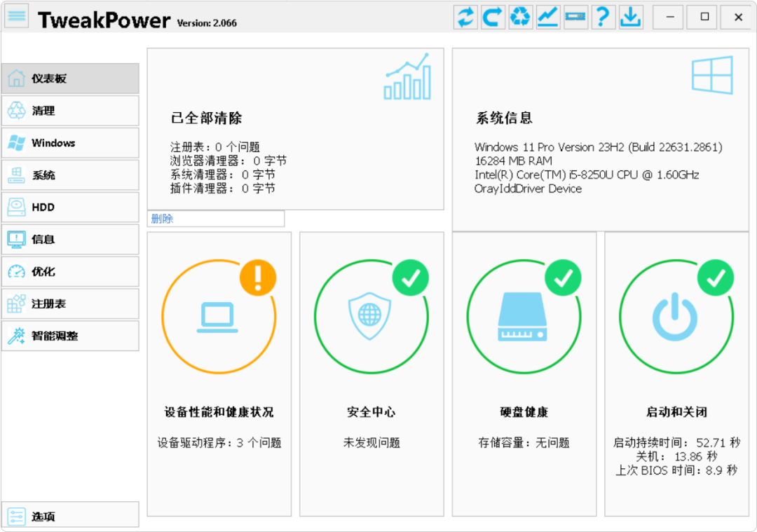The width and height of the screenshot is (757, 532).
Task: Click the Version: 2.066 label
Action: pos(207,23)
